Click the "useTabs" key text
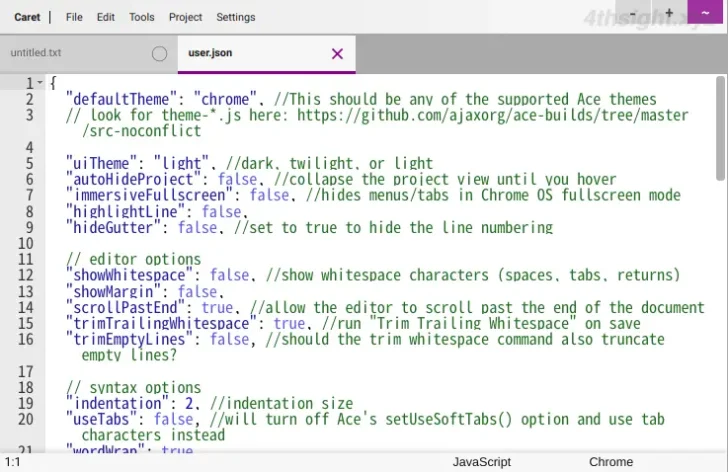The image size is (728, 472). pyautogui.click(x=101, y=419)
